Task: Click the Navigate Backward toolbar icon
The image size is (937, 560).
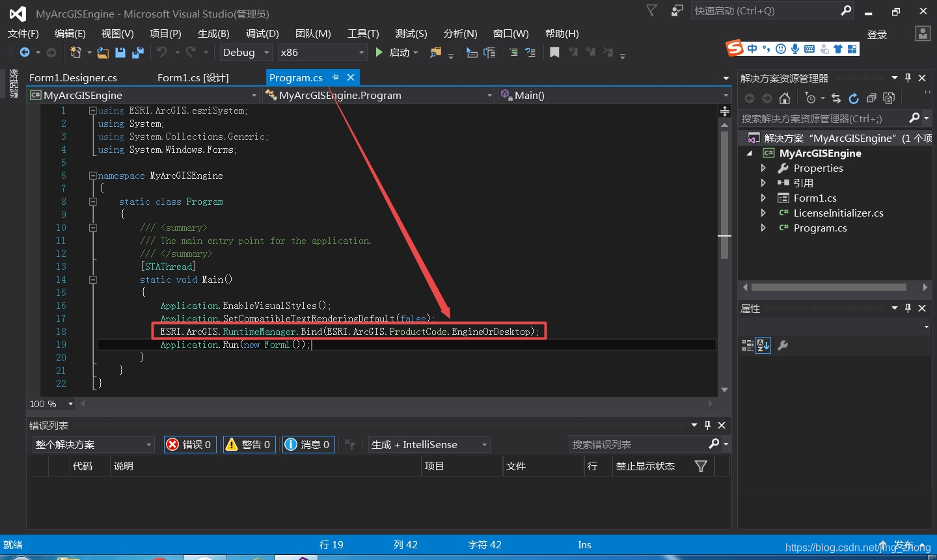Action: (x=25, y=52)
